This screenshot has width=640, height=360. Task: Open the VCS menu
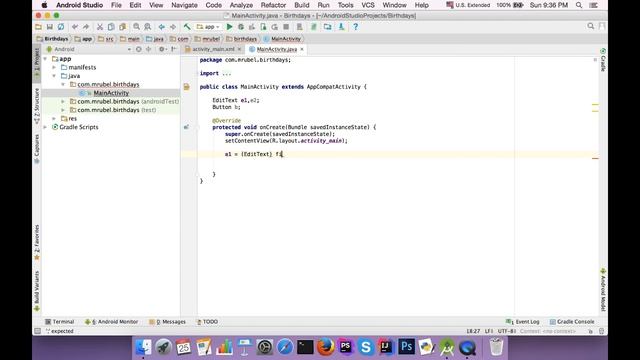(368, 5)
